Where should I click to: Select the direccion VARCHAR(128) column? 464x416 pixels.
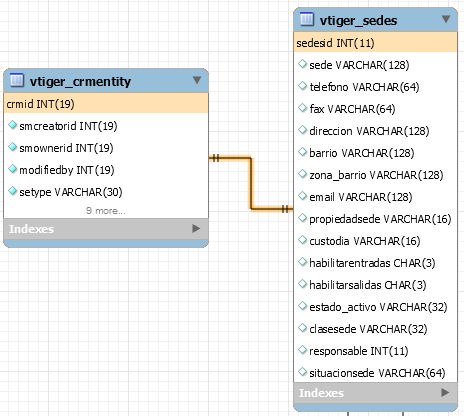(369, 131)
